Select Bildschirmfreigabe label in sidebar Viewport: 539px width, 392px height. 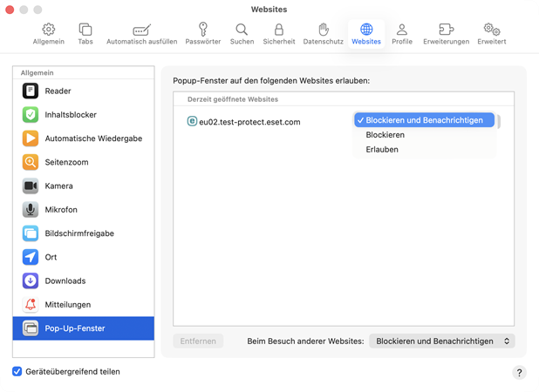click(x=79, y=233)
